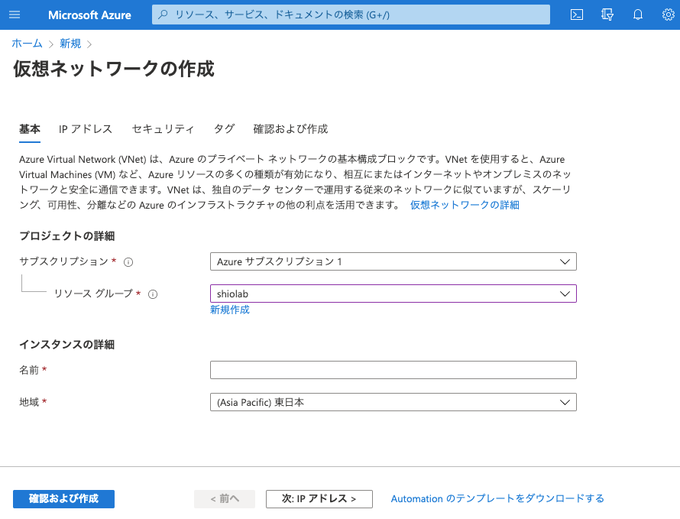Screen dimensions: 680x519
Task: Show info tooltip for リソース グループ
Action: [153, 294]
